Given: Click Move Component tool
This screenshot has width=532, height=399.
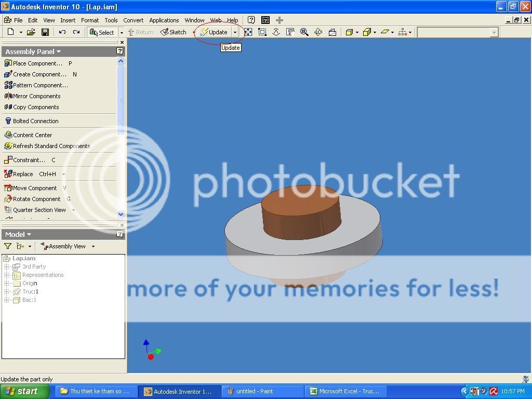Looking at the screenshot, I should click(31, 188).
